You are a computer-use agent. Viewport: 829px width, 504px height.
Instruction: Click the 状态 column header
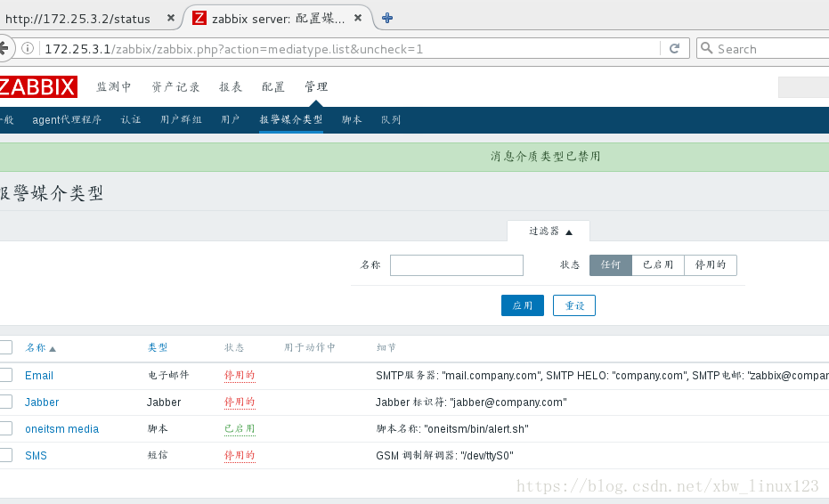click(x=234, y=347)
